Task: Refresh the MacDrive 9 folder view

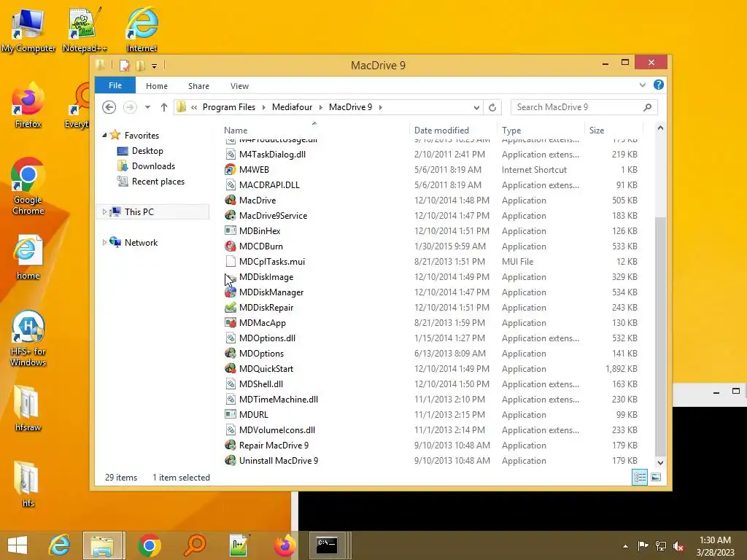Action: point(492,108)
